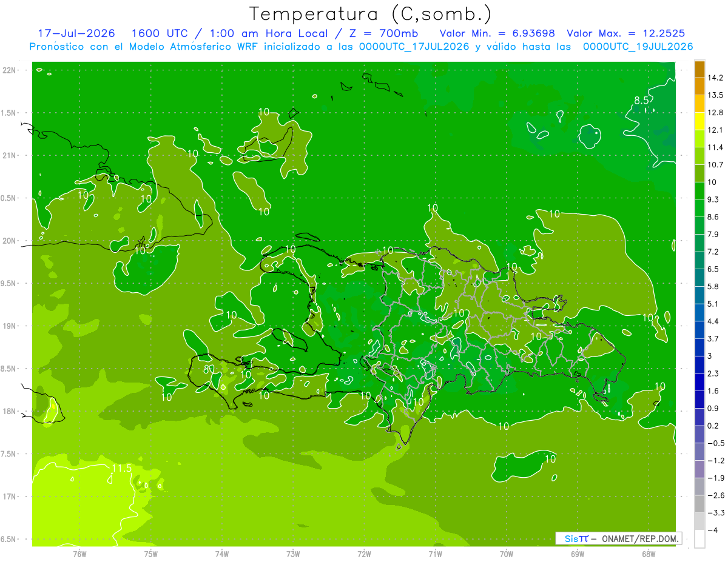The height and width of the screenshot is (562, 728).
Task: Click the "11.5" contour label on map
Action: [x=121, y=469]
